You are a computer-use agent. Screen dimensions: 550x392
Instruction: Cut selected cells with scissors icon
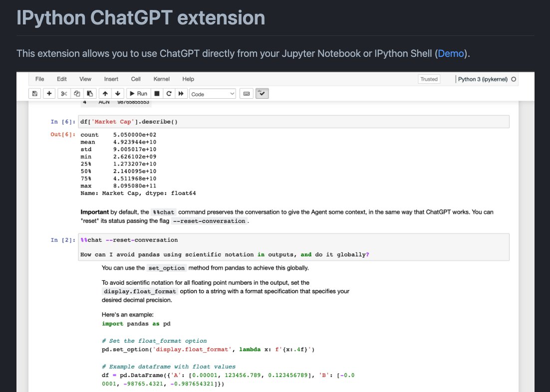64,94
